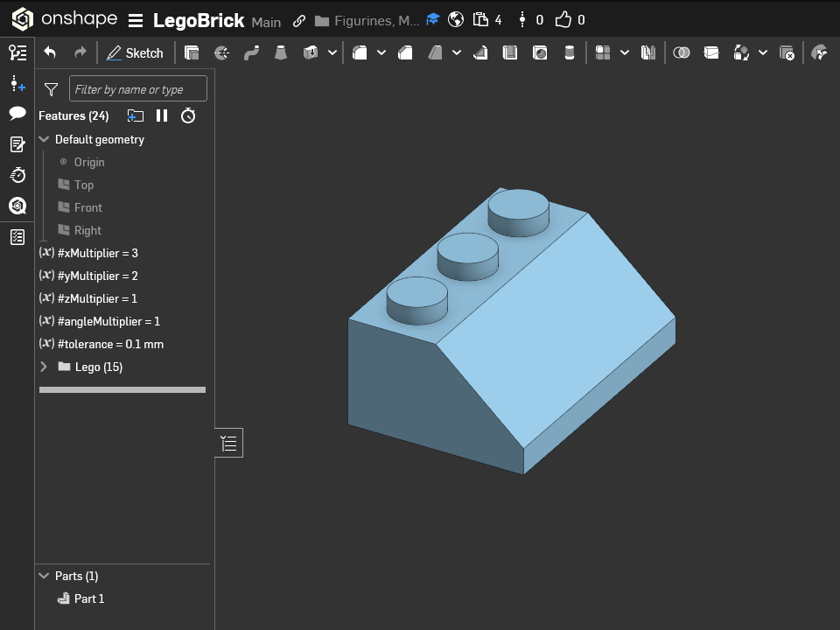Image resolution: width=840 pixels, height=630 pixels.
Task: Open the comments panel
Action: click(x=17, y=113)
